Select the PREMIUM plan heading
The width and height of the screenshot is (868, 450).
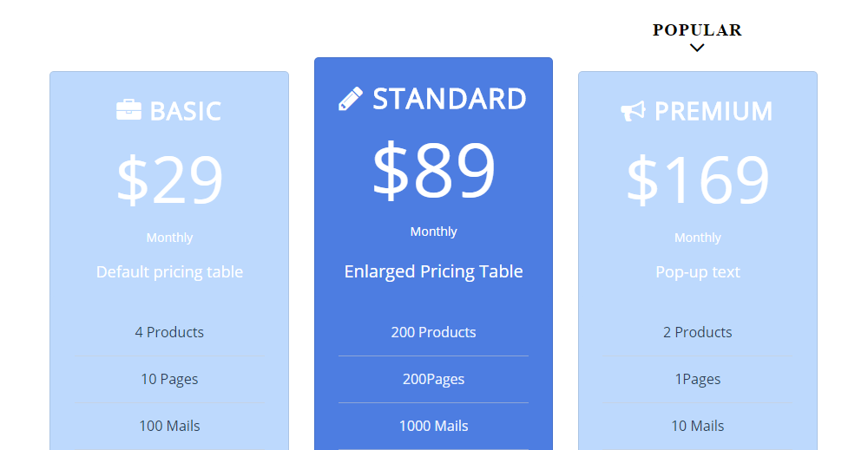pyautogui.click(x=713, y=111)
